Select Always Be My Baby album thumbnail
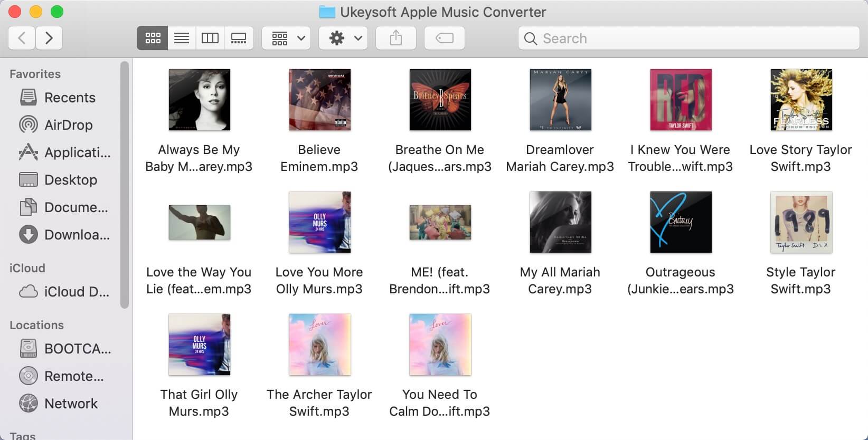This screenshot has width=868, height=440. 200,100
